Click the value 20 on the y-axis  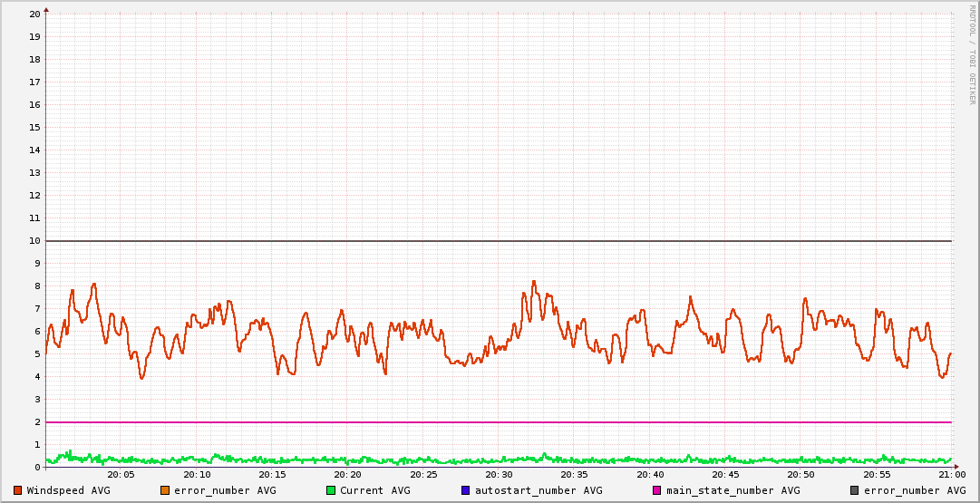[x=34, y=15]
